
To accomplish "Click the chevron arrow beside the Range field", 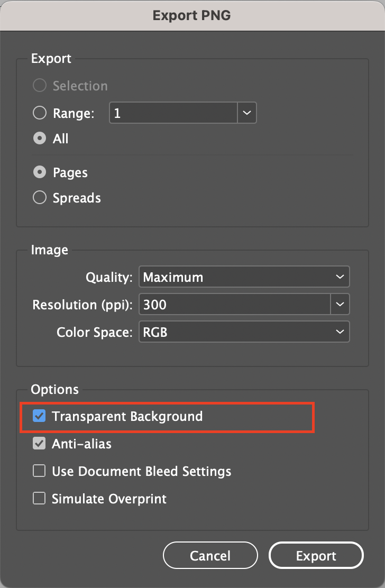I will [246, 113].
